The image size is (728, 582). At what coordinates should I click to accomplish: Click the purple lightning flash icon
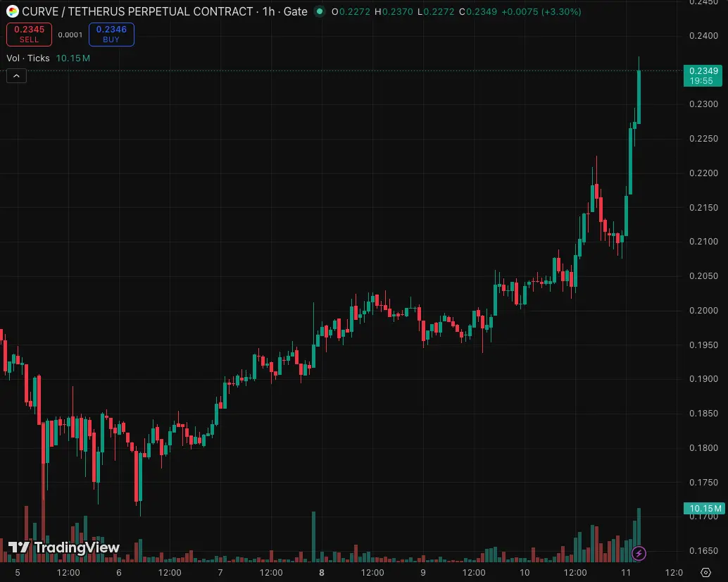[x=639, y=553]
